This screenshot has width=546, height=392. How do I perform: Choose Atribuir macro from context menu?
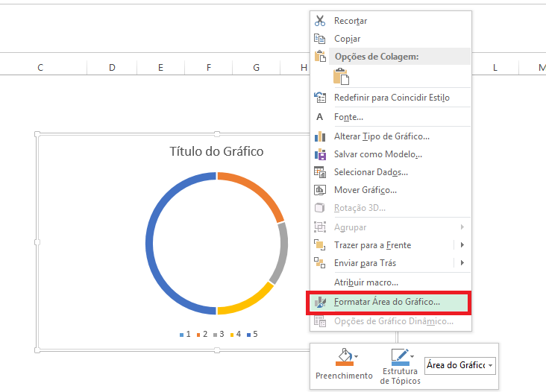click(365, 282)
